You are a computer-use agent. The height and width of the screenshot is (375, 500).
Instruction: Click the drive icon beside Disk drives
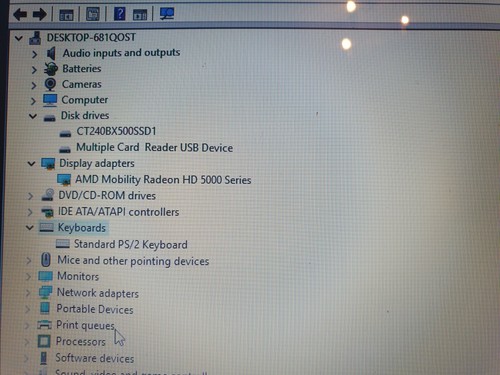(x=49, y=118)
